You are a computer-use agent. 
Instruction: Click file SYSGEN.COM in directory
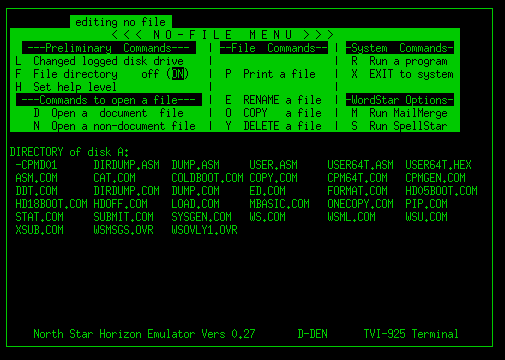tap(201, 217)
